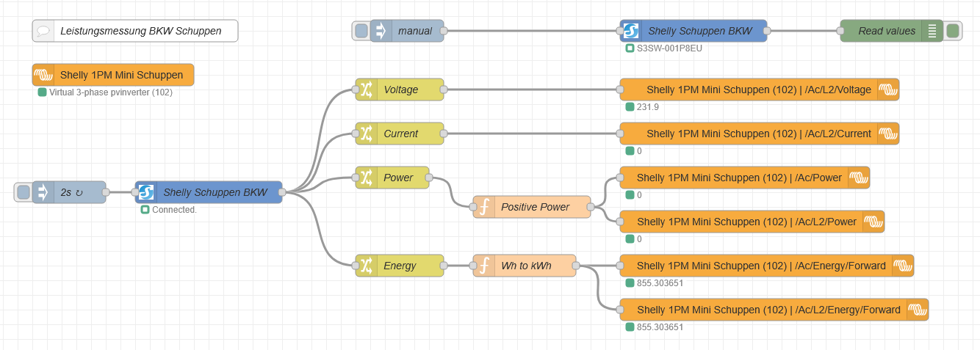
Task: Click the inject button on the manual node
Action: (361, 31)
